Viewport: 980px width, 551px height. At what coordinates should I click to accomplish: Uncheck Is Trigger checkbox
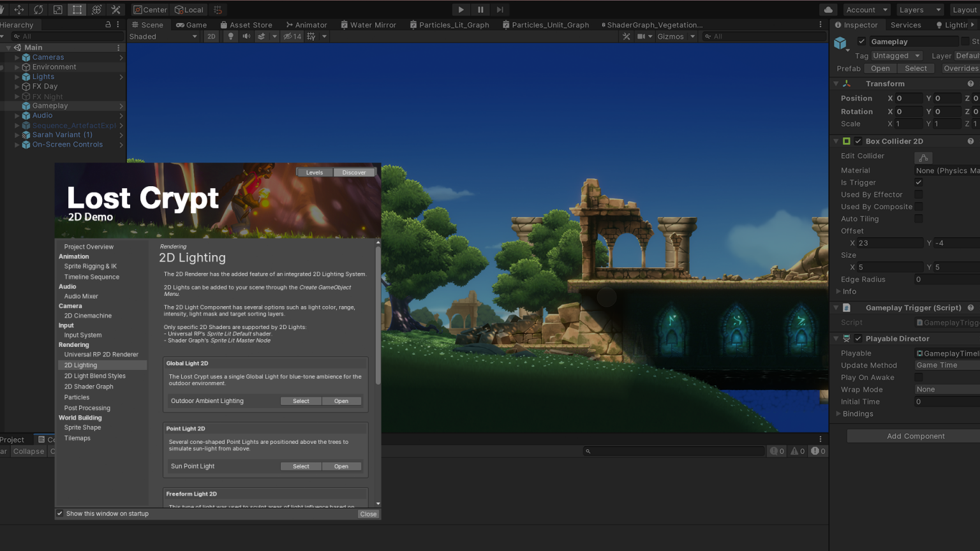point(919,182)
